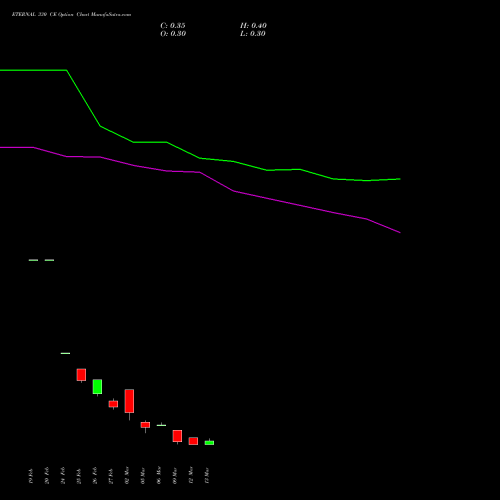Click the chart title ETERNAL 320 CE Option Chart
Viewport: 500px width, 500px height.
click(71, 15)
